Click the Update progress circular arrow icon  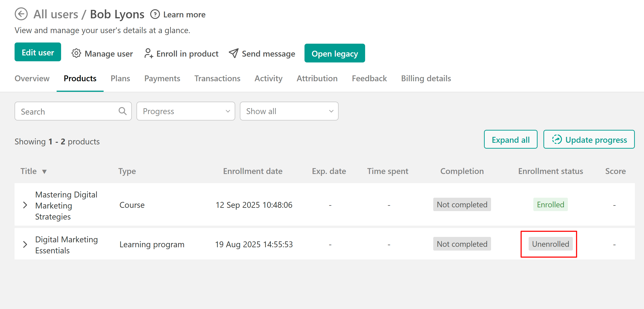point(557,139)
